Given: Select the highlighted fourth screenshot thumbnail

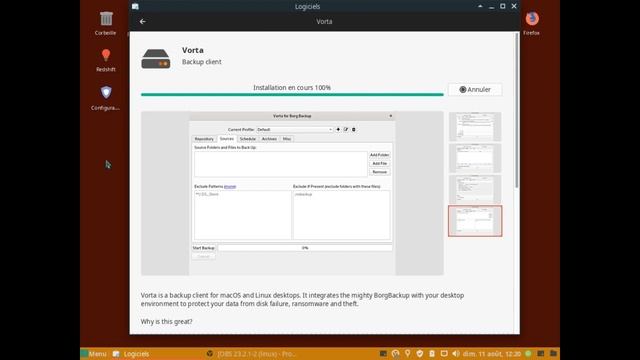Looking at the screenshot, I should (475, 221).
